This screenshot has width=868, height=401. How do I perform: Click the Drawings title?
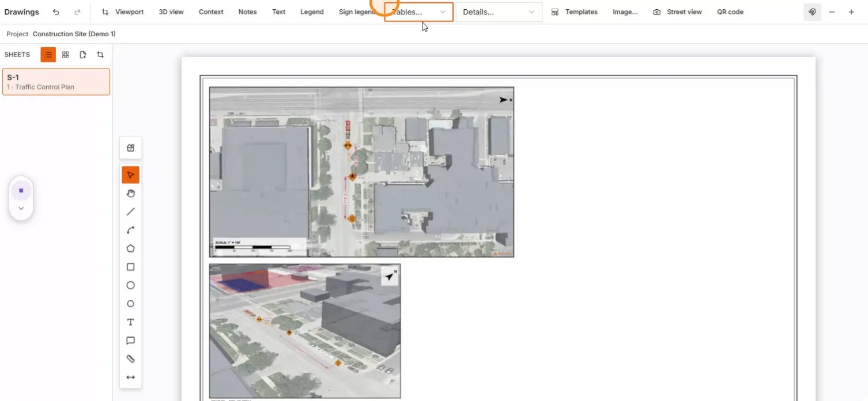pos(21,12)
